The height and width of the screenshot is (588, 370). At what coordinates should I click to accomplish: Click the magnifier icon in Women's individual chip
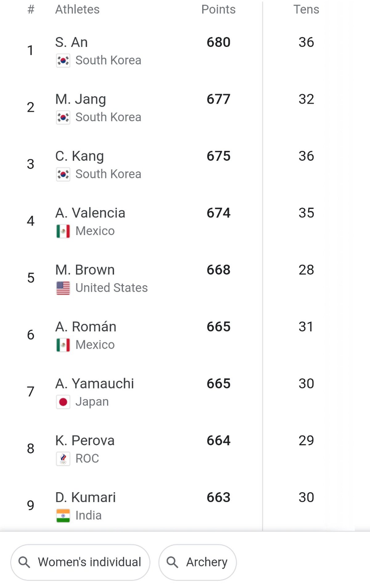click(24, 561)
